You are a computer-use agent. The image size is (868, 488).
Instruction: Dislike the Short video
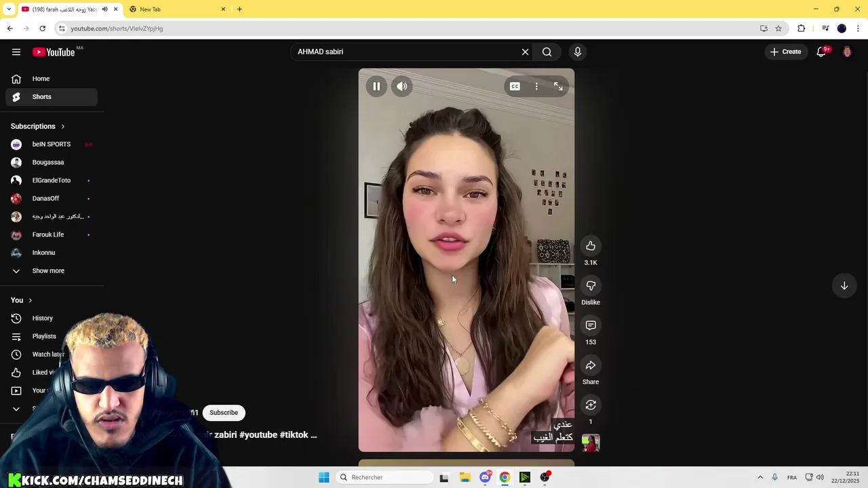591,286
